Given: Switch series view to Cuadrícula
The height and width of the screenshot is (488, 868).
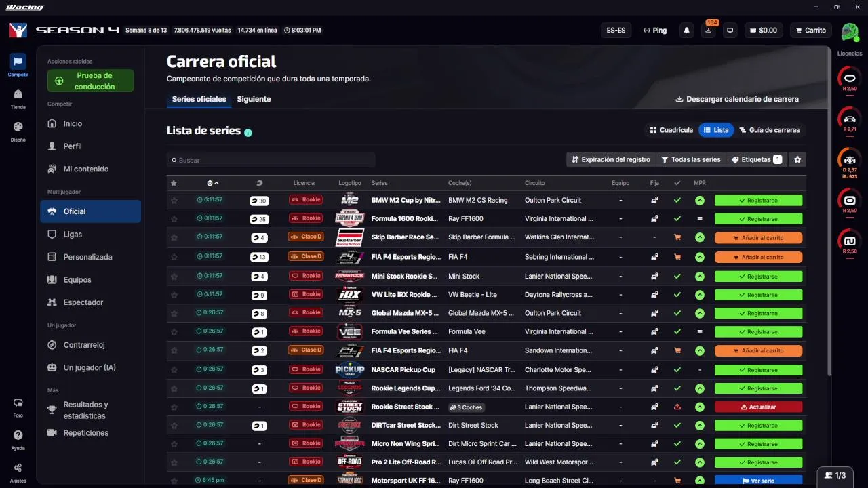Looking at the screenshot, I should [x=671, y=130].
